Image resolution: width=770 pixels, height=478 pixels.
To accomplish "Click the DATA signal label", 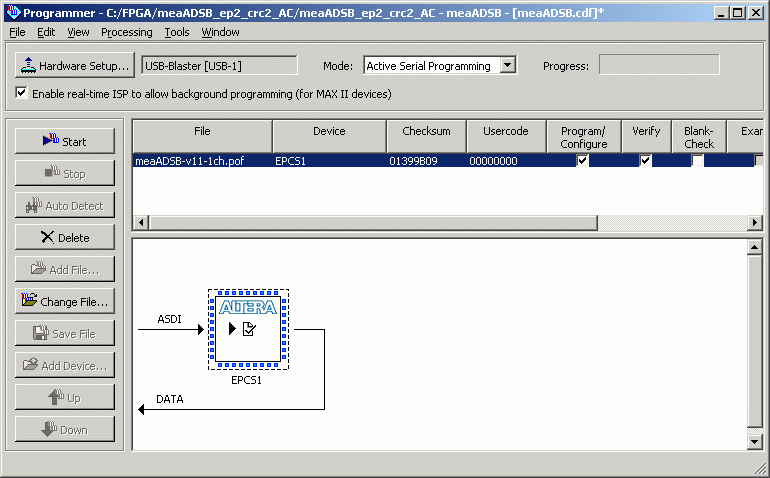I will (x=170, y=399).
